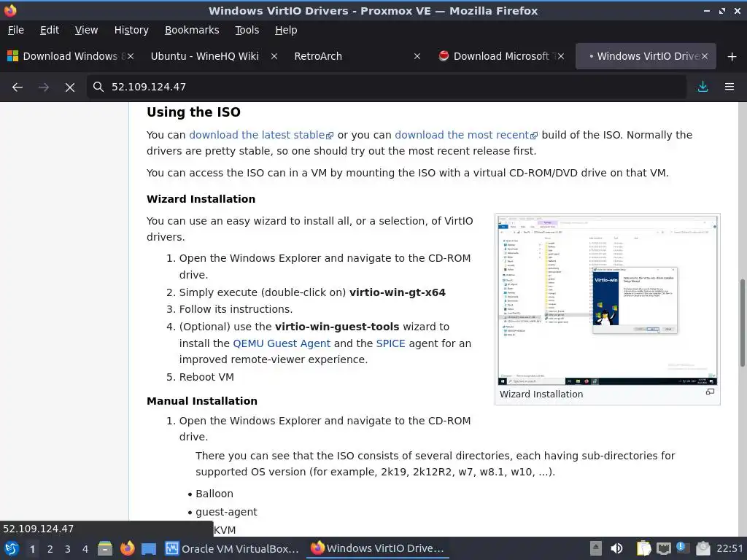Click the 'Manual Installation' heading

point(202,401)
